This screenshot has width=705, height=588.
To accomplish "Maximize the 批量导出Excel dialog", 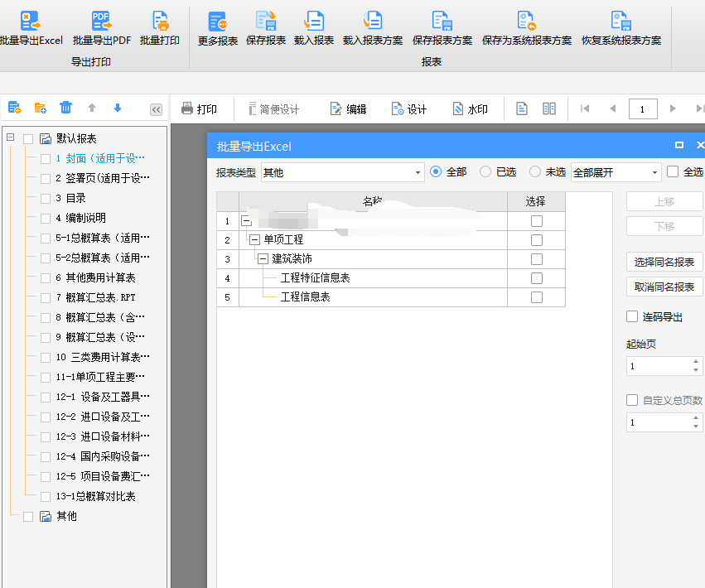I will (x=679, y=145).
